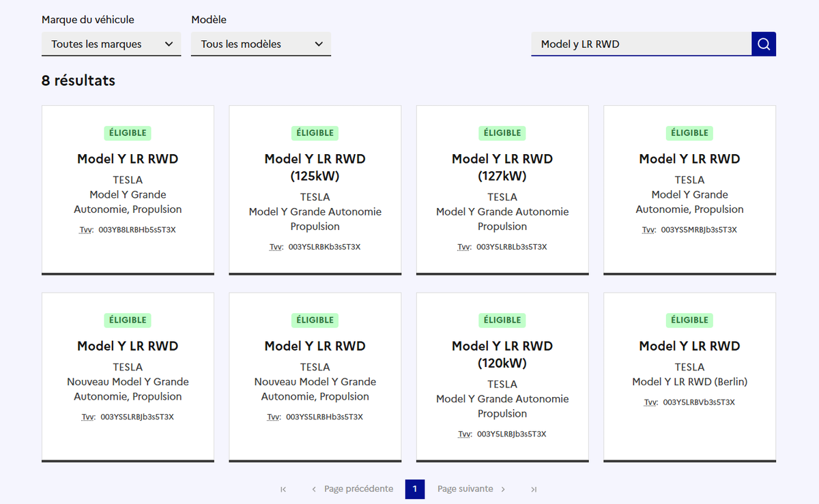The image size is (819, 504).
Task: Open the Modèle dropdown showing Tous les modèles
Action: click(x=261, y=44)
